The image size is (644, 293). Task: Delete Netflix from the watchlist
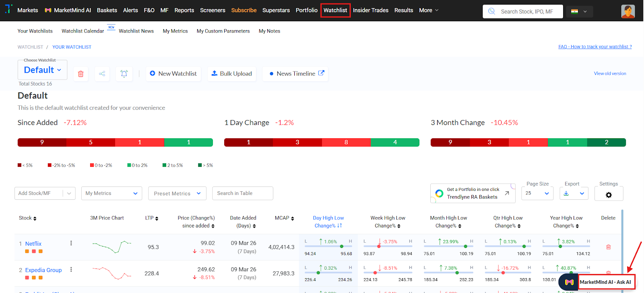pos(608,247)
